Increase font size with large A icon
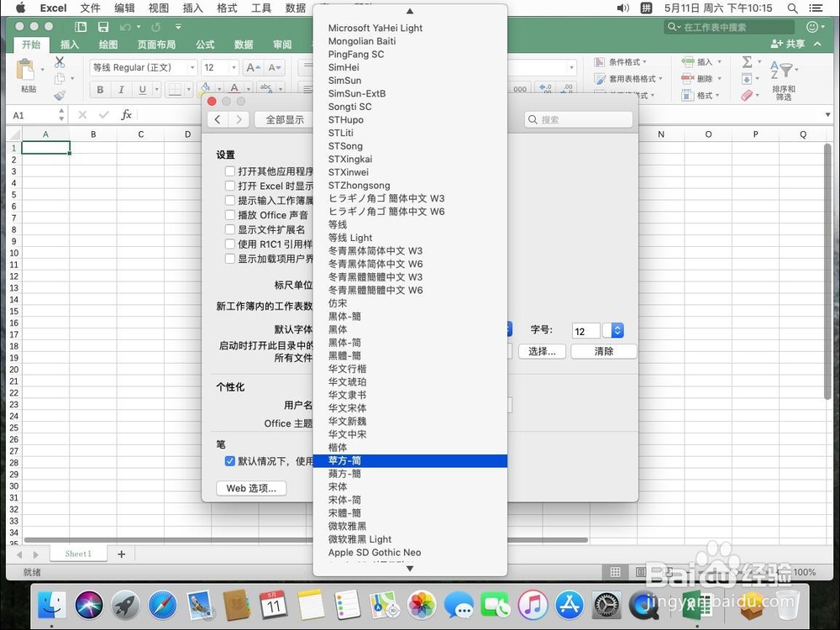 coord(252,67)
